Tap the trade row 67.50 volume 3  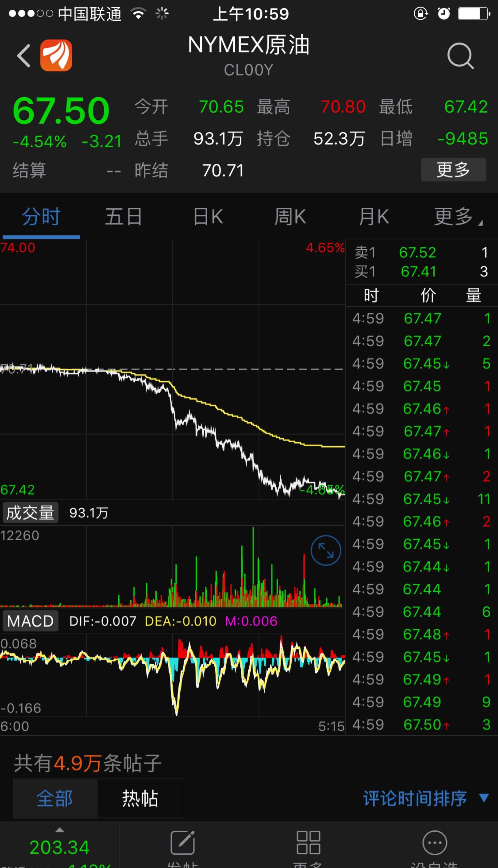421,724
